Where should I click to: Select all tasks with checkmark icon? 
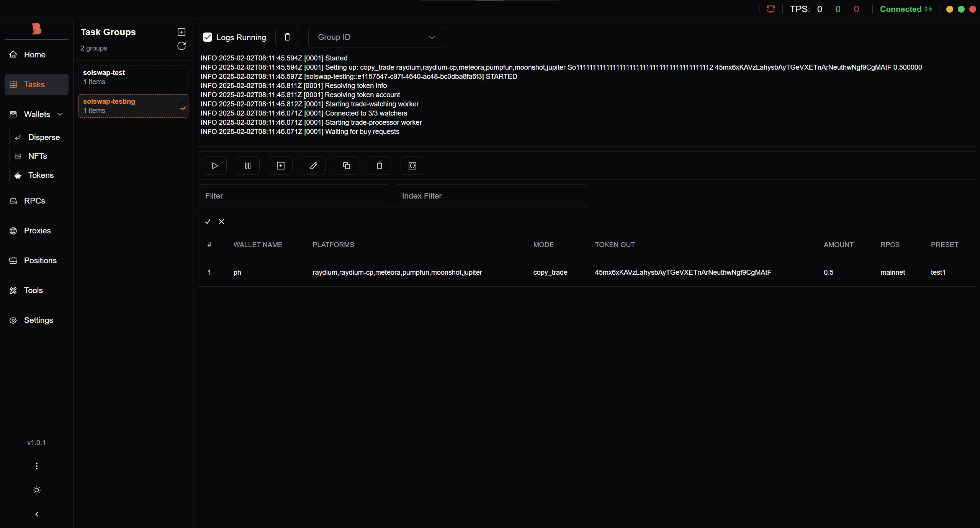[208, 222]
